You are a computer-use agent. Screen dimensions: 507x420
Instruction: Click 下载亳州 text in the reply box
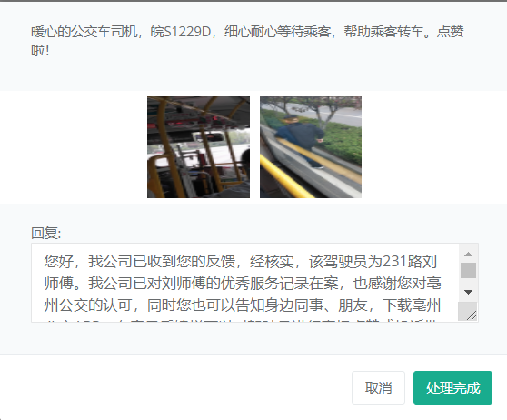tap(412, 305)
